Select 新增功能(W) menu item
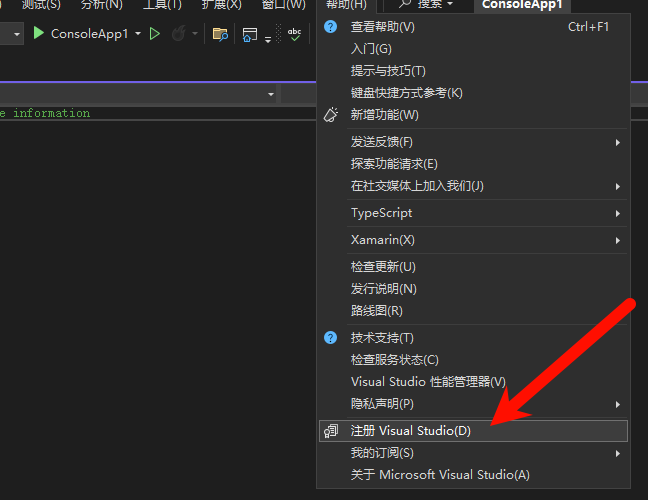Image resolution: width=648 pixels, height=500 pixels. point(473,114)
